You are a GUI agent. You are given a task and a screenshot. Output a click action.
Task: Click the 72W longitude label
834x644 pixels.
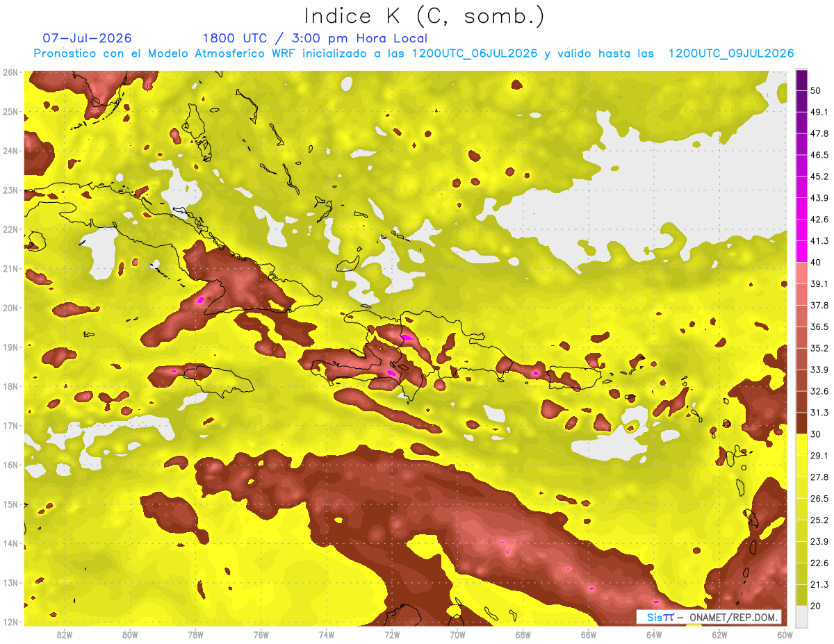click(392, 634)
